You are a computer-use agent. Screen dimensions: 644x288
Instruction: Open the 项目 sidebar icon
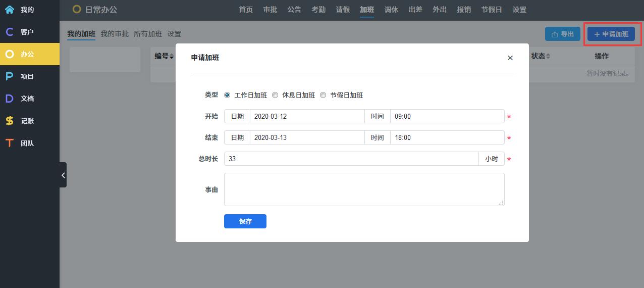click(10, 76)
